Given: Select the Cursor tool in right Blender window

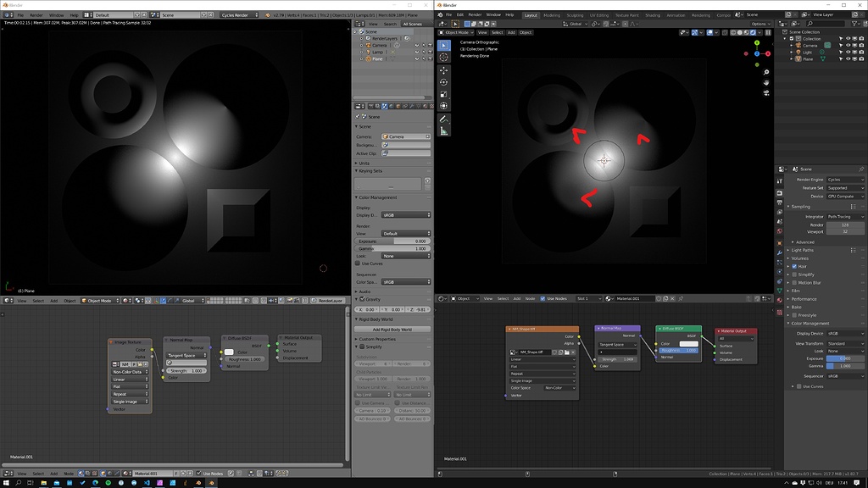Looking at the screenshot, I should (444, 58).
